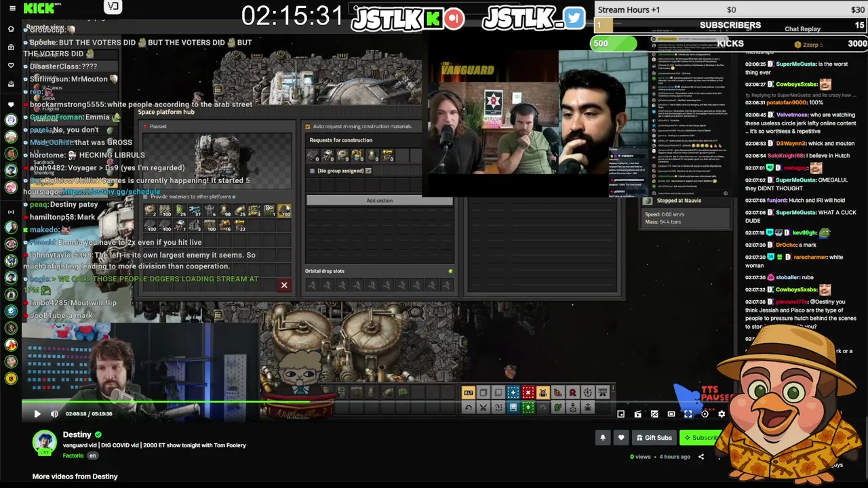The width and height of the screenshot is (868, 488).
Task: Go to Kick home via house icon
Action: (11, 28)
